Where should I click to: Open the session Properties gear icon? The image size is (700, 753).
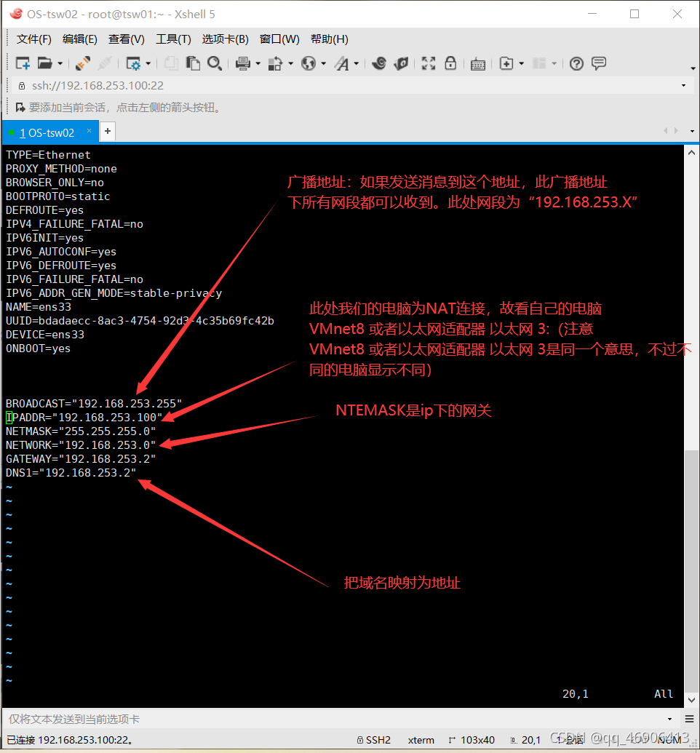pyautogui.click(x=133, y=63)
